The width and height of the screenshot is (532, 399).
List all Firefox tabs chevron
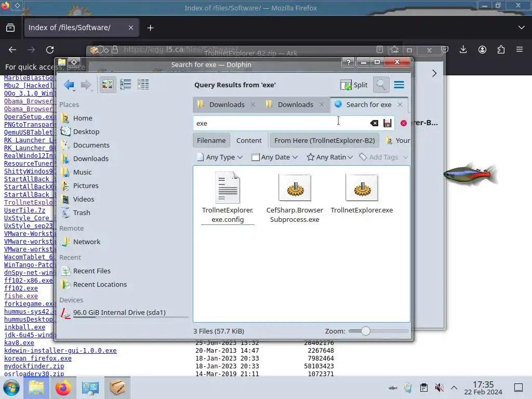coord(522,28)
